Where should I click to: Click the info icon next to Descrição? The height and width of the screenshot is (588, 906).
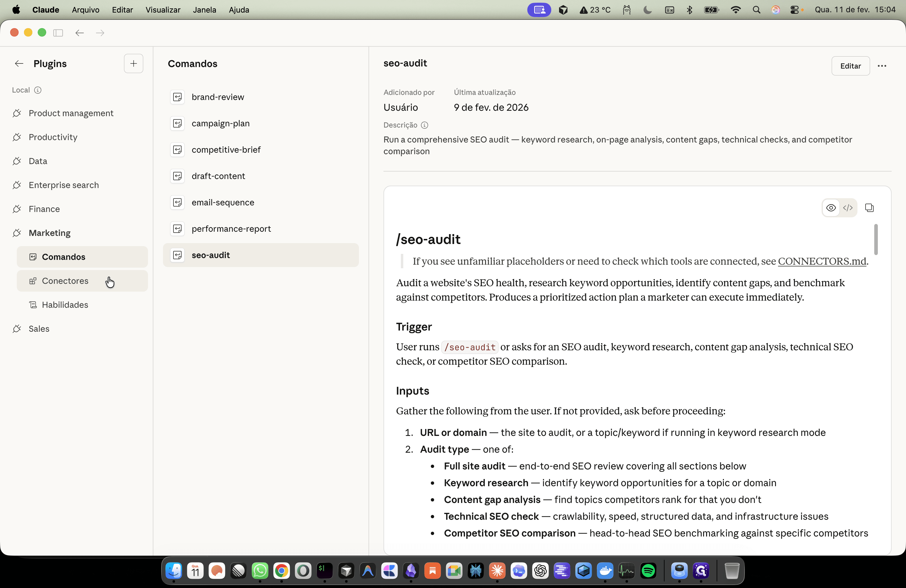425,125
